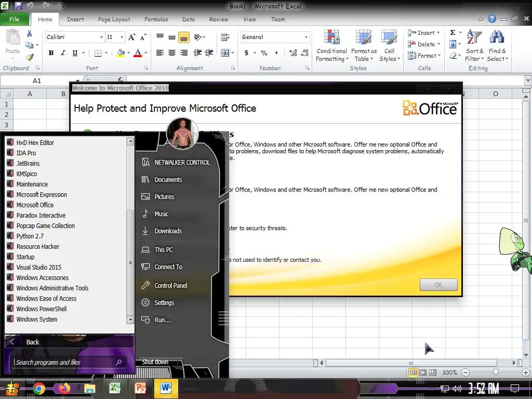Toggle Align Text Right
The width and height of the screenshot is (532, 399).
click(x=184, y=53)
